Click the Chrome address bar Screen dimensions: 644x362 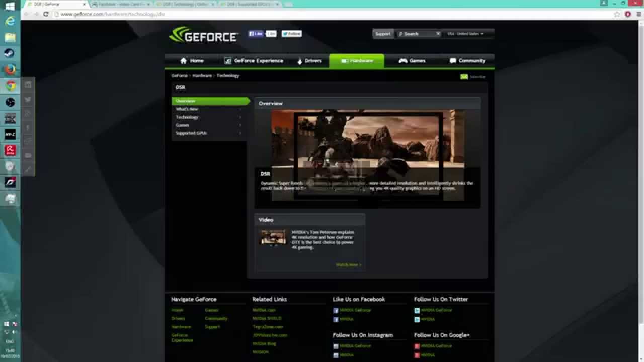click(x=332, y=15)
